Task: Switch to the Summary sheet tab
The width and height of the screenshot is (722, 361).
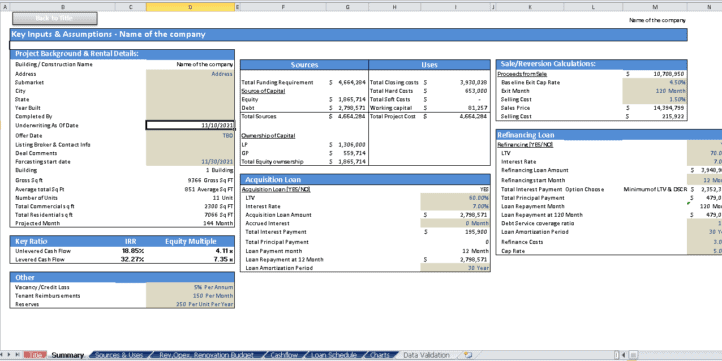Action: point(68,355)
